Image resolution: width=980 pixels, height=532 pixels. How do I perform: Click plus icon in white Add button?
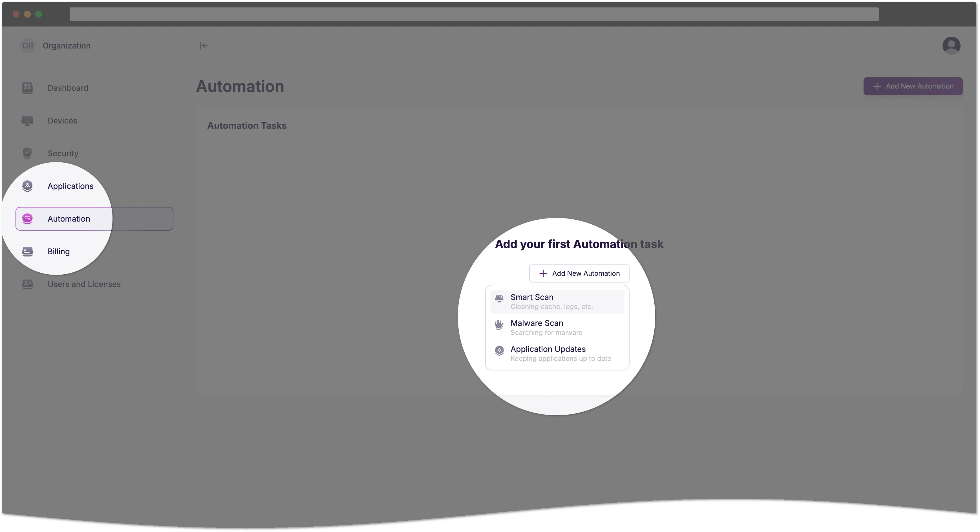[543, 273]
